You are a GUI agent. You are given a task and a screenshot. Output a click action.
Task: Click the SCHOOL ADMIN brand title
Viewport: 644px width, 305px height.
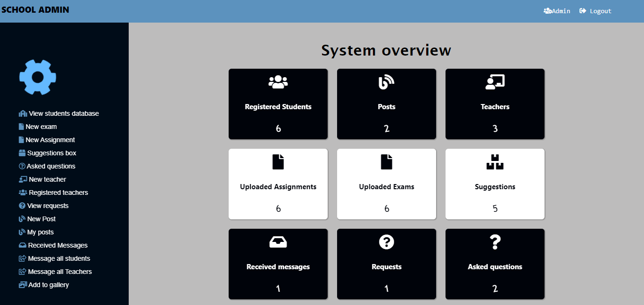click(x=35, y=9)
